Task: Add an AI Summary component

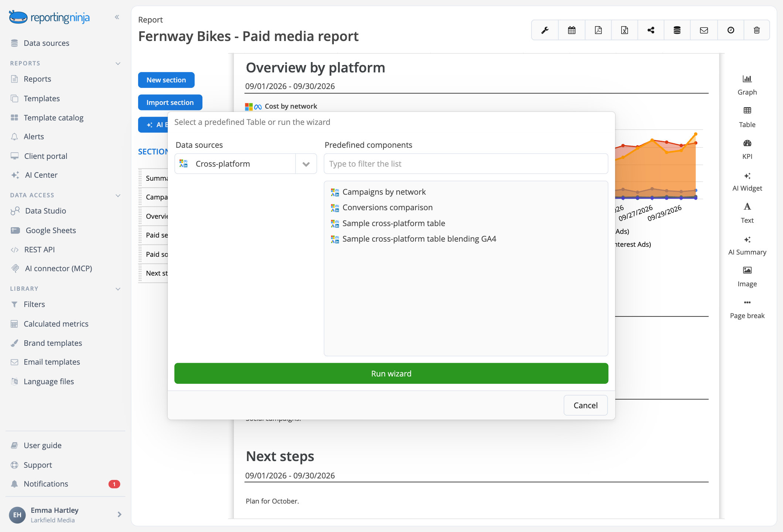Action: [747, 245]
